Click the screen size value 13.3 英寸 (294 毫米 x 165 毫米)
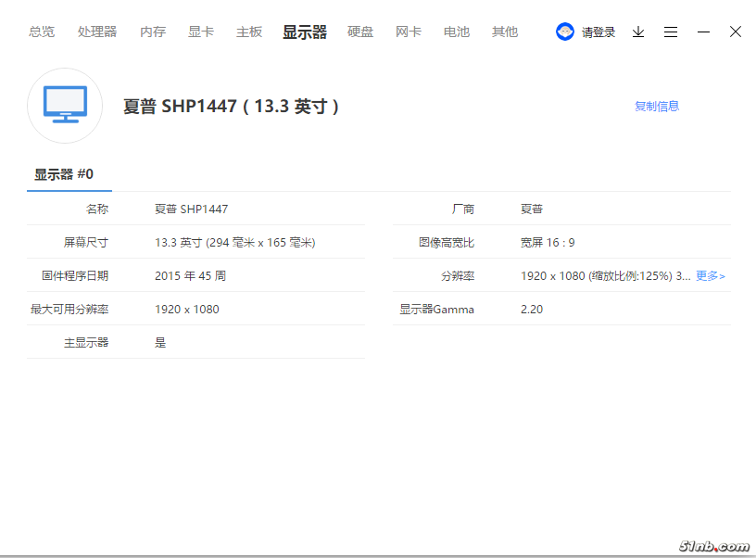Screen dimensions: 756x558 pyautogui.click(x=235, y=243)
